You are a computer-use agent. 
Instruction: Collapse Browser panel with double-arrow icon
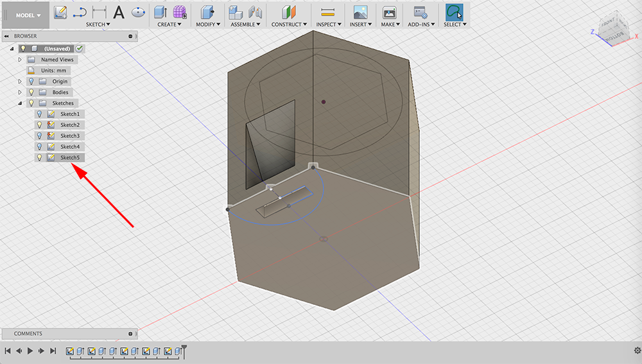point(6,36)
